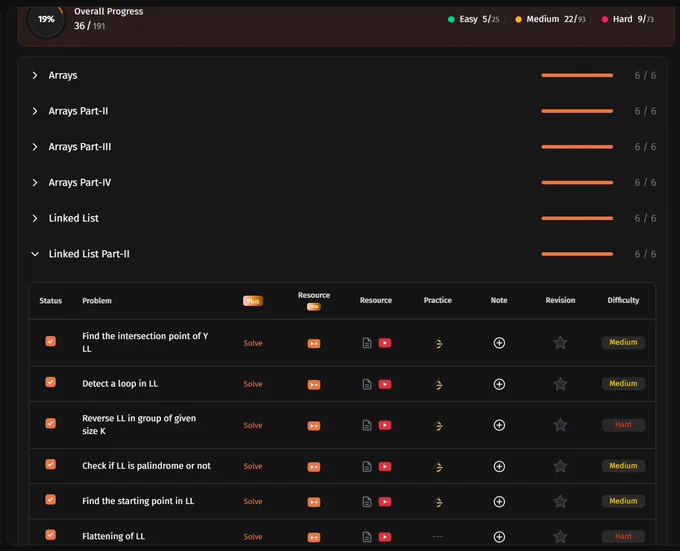The width and height of the screenshot is (680, 551).
Task: Open article for Find the intersection point
Action: coord(367,343)
